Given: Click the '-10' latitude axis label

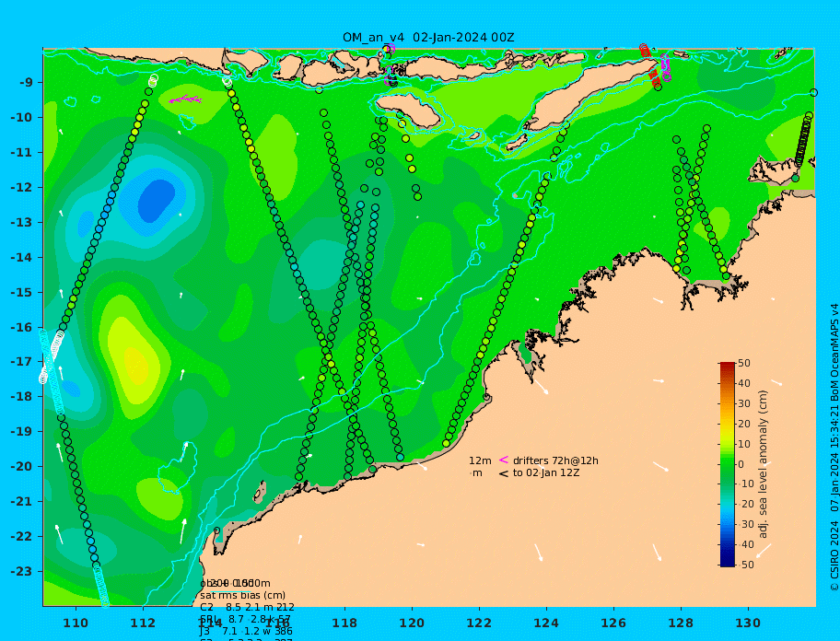Looking at the screenshot, I should pos(21,117).
